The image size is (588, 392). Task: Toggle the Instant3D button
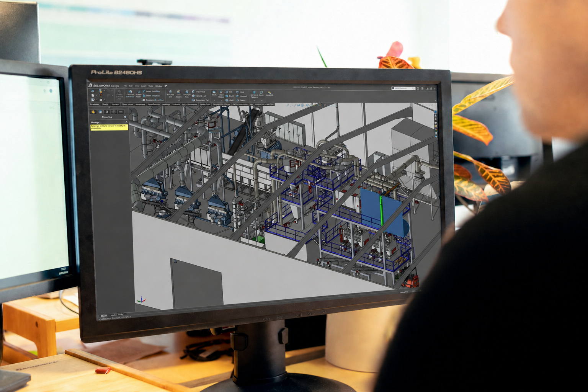pyautogui.click(x=269, y=93)
